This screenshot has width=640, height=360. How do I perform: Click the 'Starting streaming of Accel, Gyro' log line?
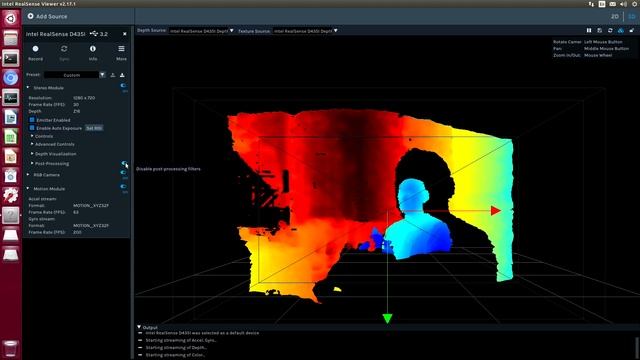click(x=181, y=340)
